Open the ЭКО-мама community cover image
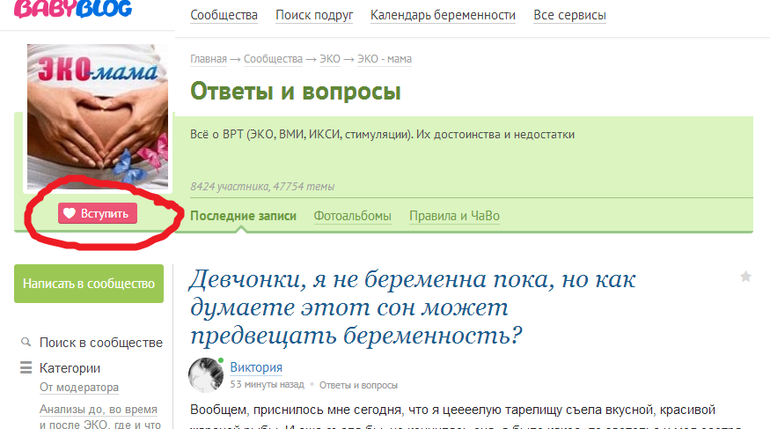 click(97, 116)
